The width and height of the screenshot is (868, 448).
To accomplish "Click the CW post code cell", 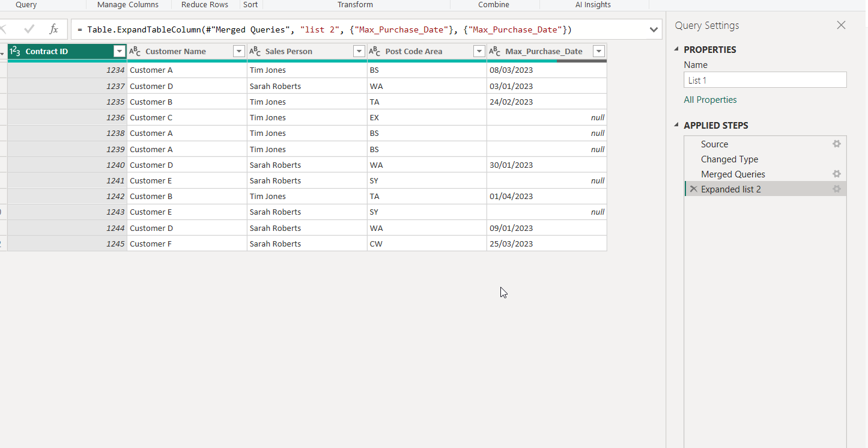I will pyautogui.click(x=427, y=244).
